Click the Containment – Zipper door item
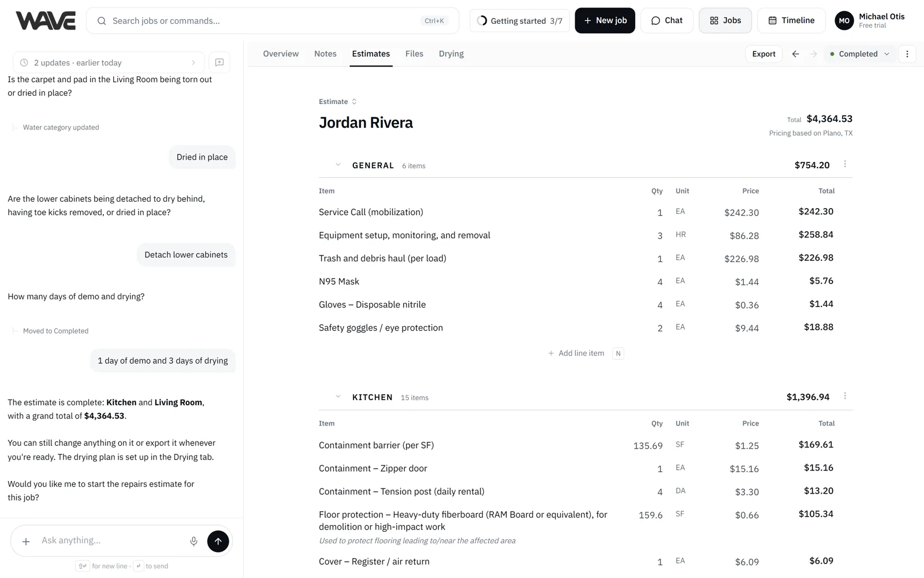 pos(373,468)
